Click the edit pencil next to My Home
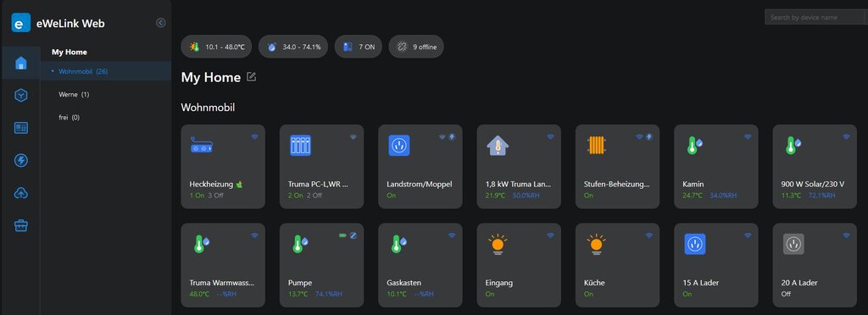Image resolution: width=868 pixels, height=315 pixels. tap(251, 77)
